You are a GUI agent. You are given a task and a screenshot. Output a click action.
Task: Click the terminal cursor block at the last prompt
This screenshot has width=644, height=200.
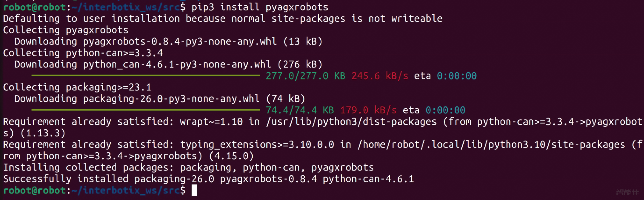coord(194,190)
